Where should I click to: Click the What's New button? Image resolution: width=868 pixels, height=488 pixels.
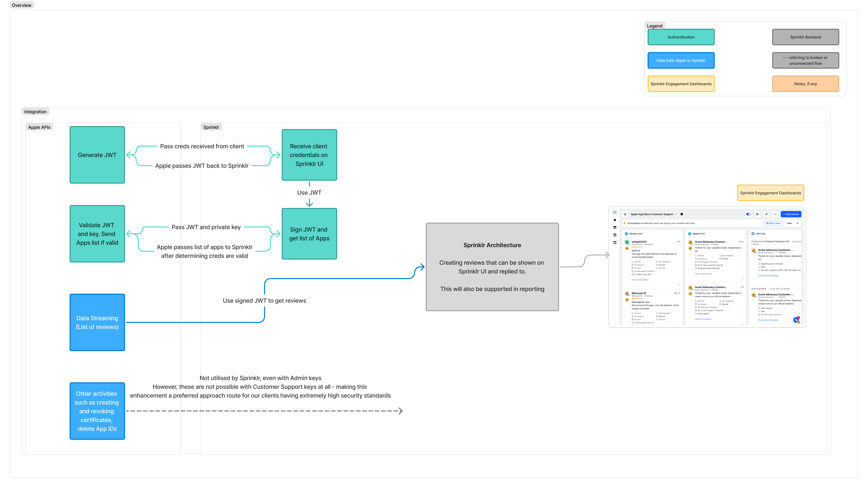coord(773,223)
